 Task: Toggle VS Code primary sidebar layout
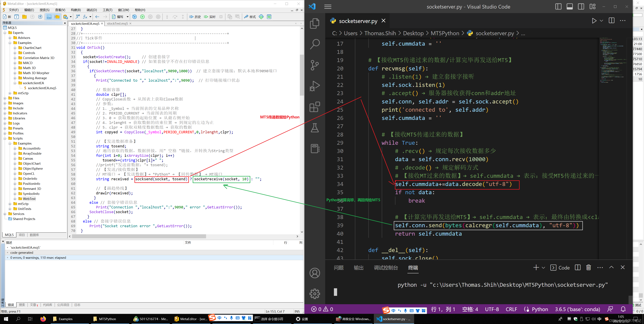pos(558,7)
